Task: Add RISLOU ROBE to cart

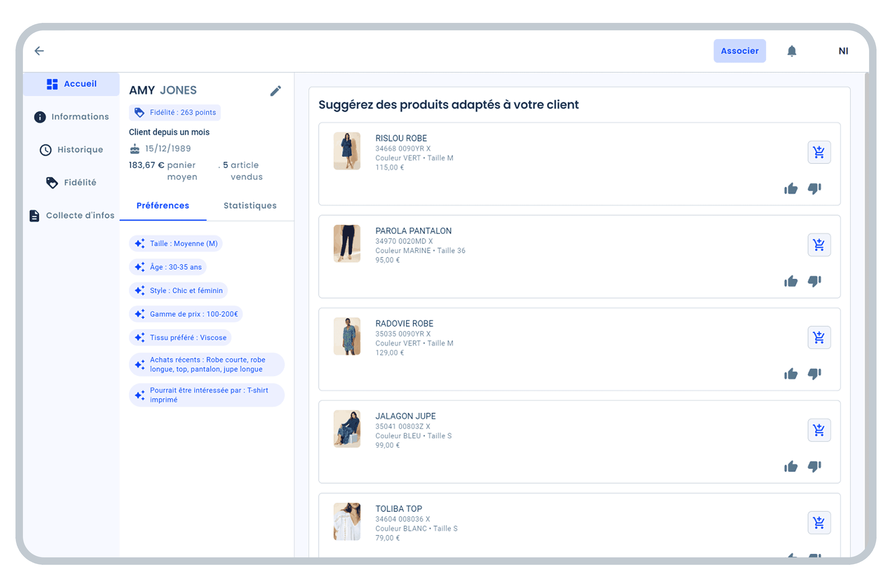Action: point(819,152)
